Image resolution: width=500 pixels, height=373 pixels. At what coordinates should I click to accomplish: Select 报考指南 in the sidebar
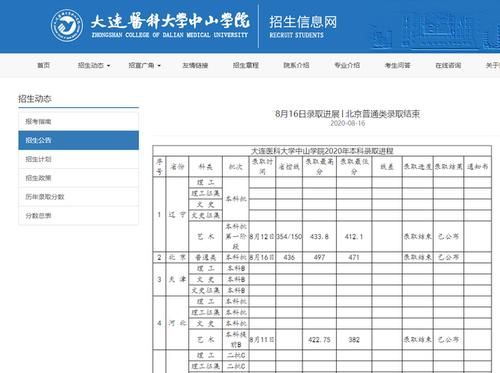[79, 121]
